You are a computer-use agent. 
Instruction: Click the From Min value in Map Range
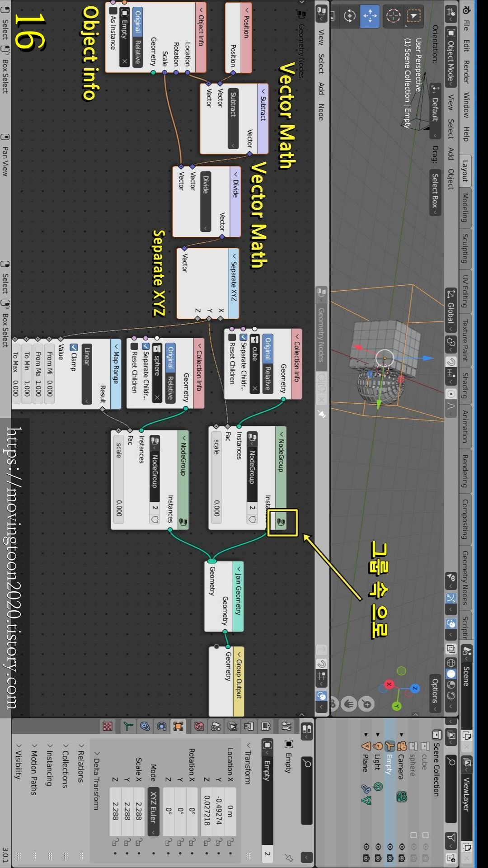(x=50, y=374)
